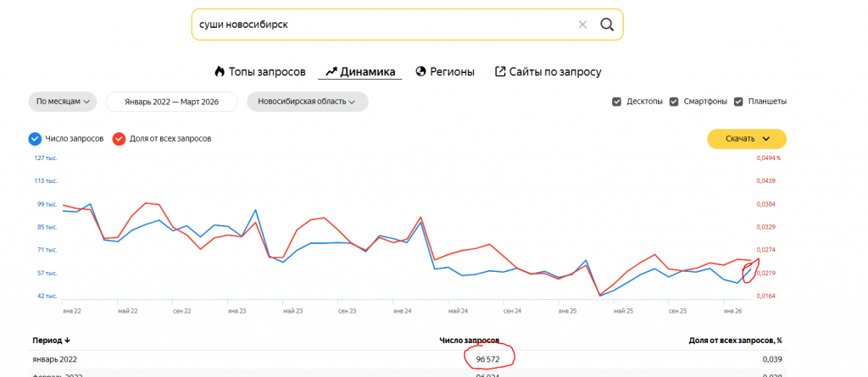Click the май 23 axis label on chart
Screen dimensions: 868x377
[x=292, y=311]
